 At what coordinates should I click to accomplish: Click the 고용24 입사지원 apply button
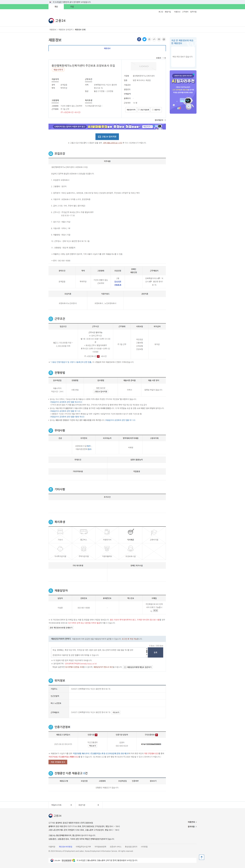[x=107, y=136]
